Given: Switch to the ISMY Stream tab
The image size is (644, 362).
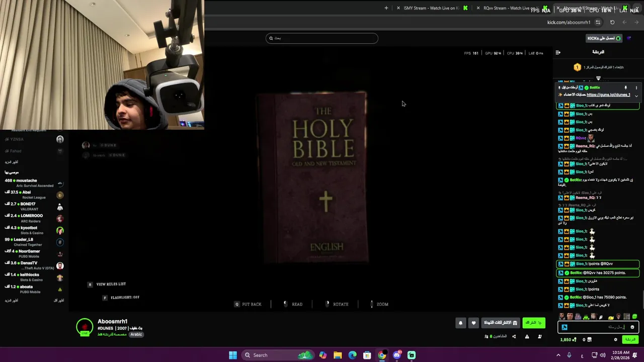Looking at the screenshot, I should click(430, 8).
